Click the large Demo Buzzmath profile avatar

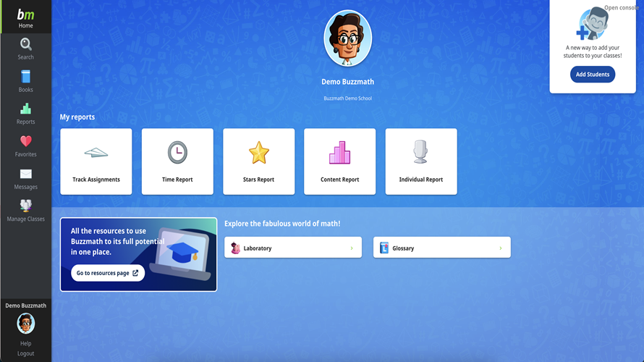[347, 39]
